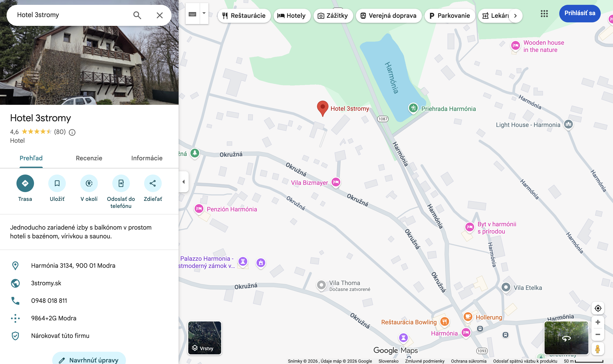
Task: Save place with Uložiť bookmark icon
Action: pyautogui.click(x=57, y=183)
